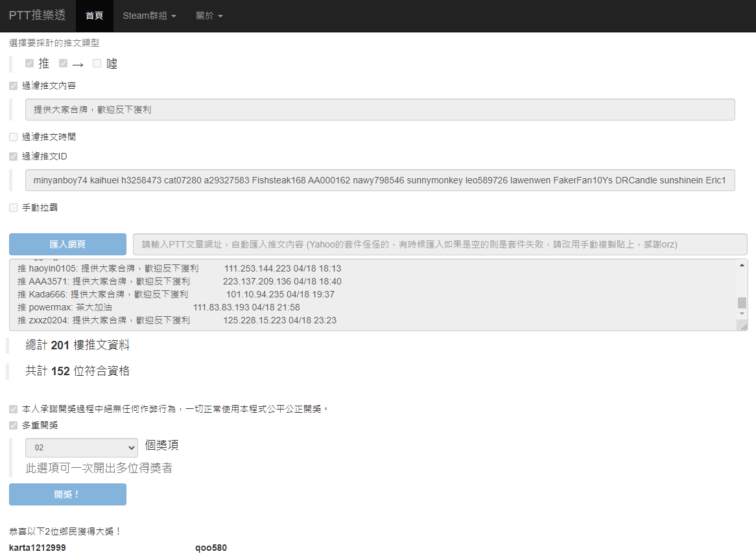Toggle the 多重開獎 checkbox
The image size is (756, 556).
click(14, 426)
